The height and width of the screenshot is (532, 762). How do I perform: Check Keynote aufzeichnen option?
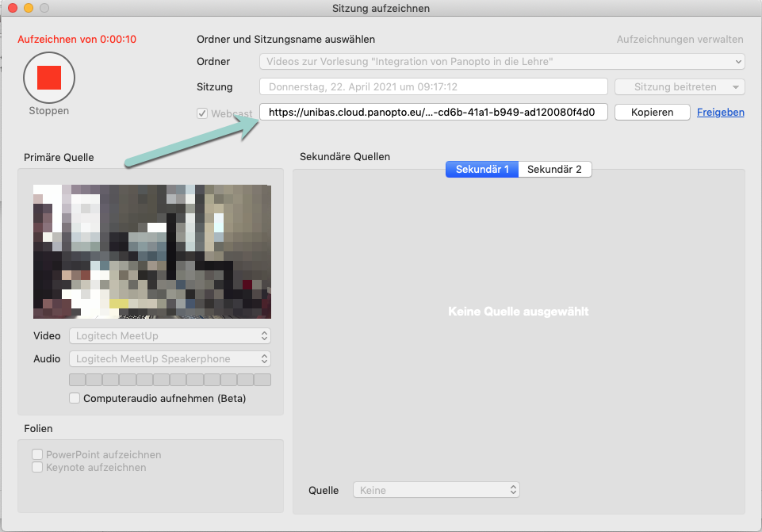click(37, 468)
